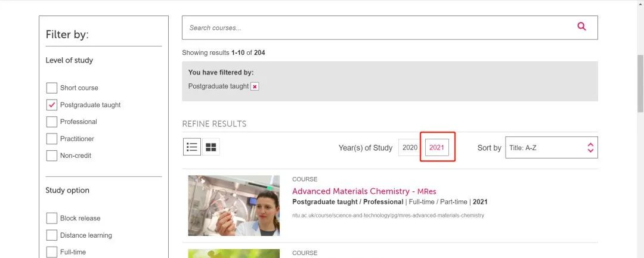
Task: Switch to list view layout
Action: [192, 147]
